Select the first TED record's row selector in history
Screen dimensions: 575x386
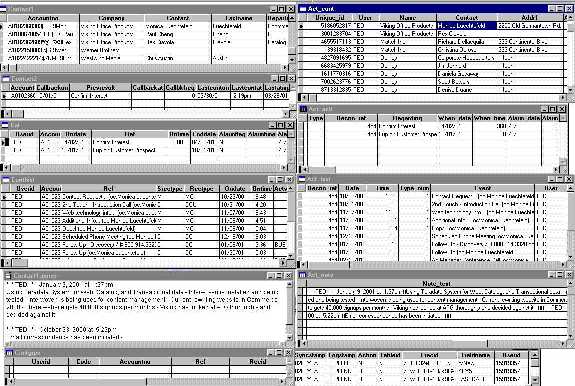[4, 197]
